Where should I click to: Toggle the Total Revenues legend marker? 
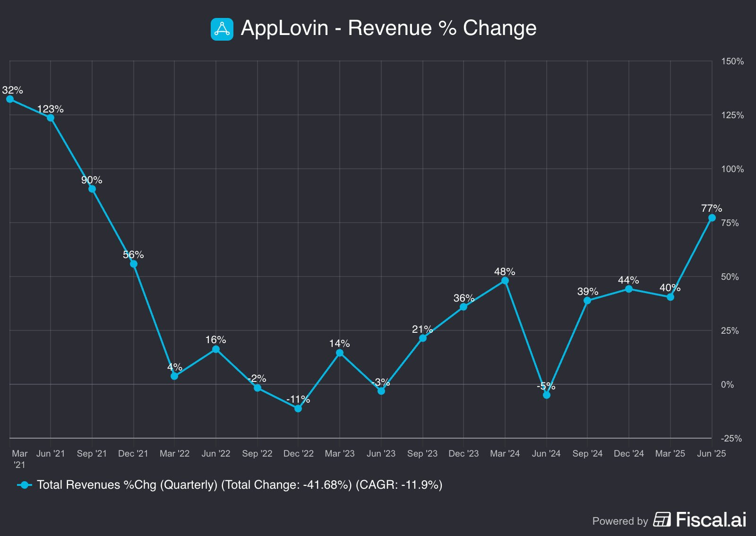[25, 485]
